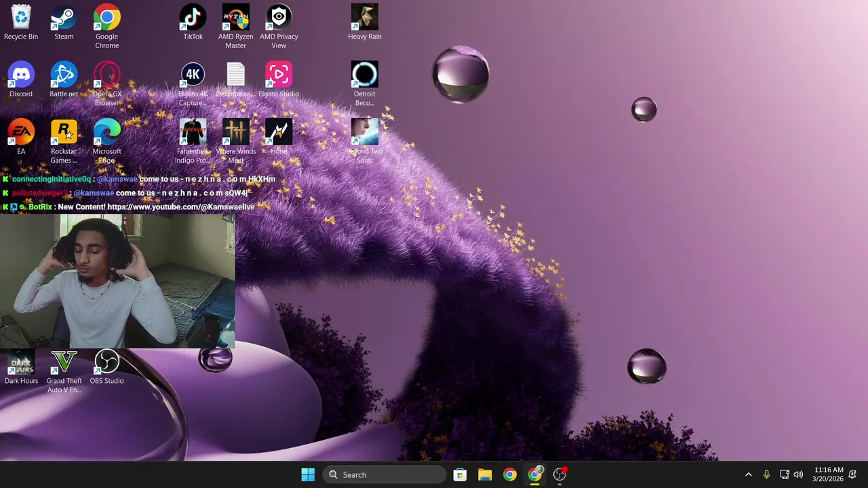The height and width of the screenshot is (488, 868).
Task: Select the Heavy Rain game shortcut
Action: [365, 22]
